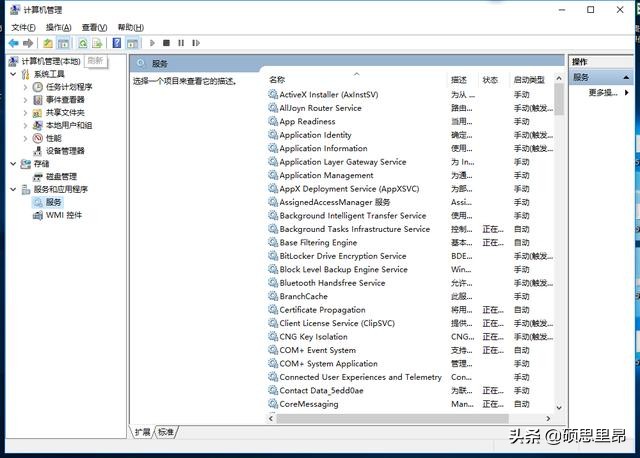Collapse the Storage (存储) node
This screenshot has height=458, width=640.
point(13,164)
